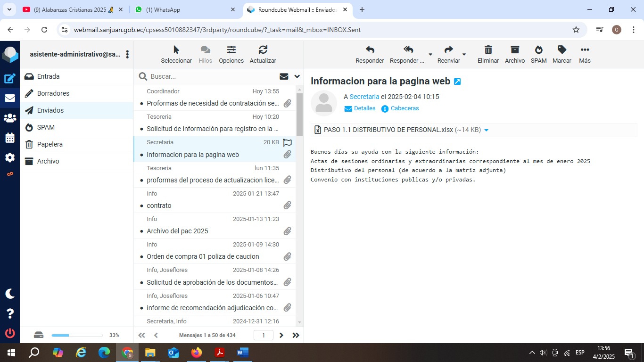The image size is (644, 362).
Task: Click the compose new message icon
Action: [10, 79]
